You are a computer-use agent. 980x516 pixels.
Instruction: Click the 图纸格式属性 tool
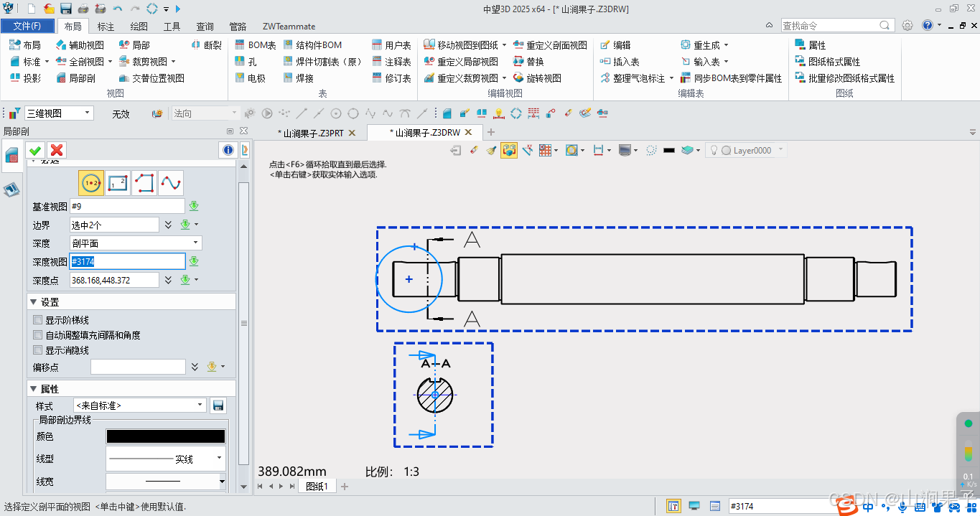click(828, 62)
